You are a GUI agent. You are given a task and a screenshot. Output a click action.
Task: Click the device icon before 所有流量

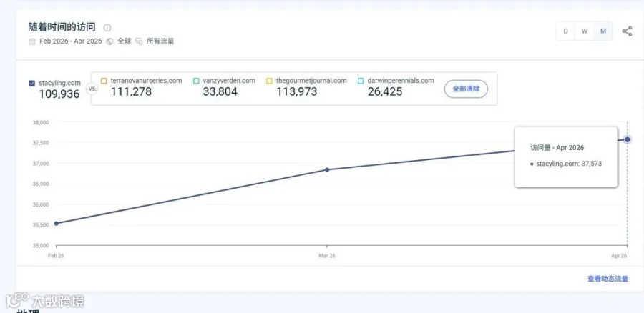[139, 41]
